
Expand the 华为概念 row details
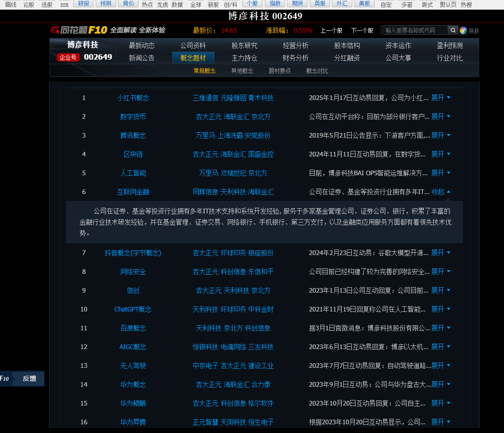click(441, 384)
